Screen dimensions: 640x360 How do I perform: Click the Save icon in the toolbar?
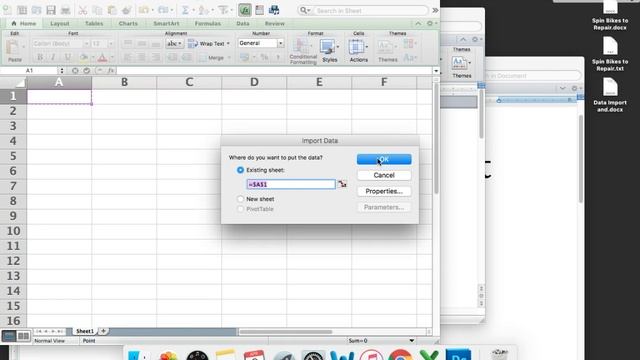[51, 10]
